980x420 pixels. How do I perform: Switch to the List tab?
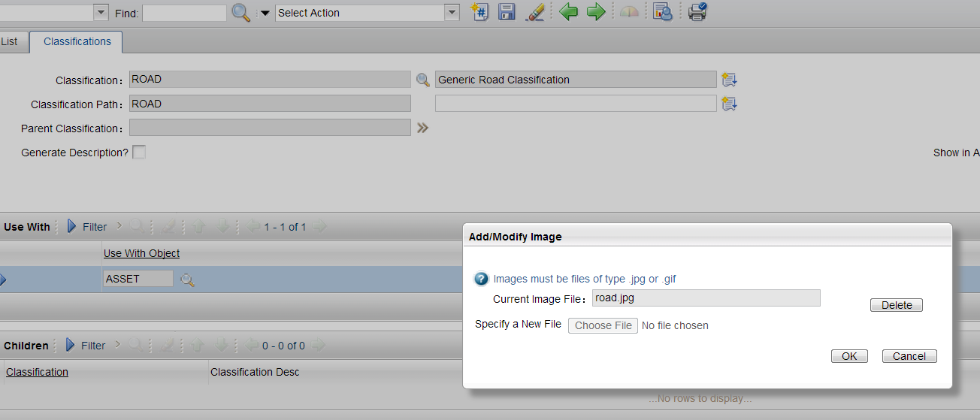coord(10,41)
